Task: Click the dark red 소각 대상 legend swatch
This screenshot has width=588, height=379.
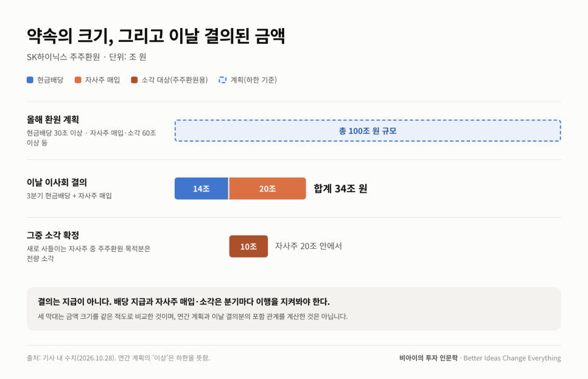Action: [x=135, y=80]
